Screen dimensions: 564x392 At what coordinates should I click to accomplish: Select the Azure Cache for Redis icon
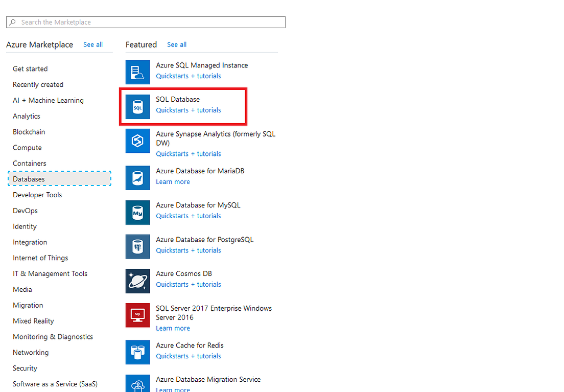[137, 352]
